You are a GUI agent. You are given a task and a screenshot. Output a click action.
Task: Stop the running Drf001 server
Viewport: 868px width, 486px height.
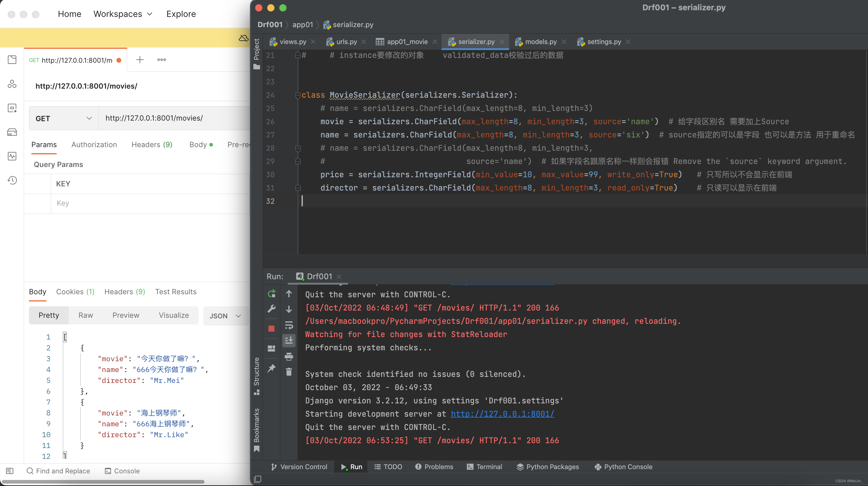coord(271,329)
